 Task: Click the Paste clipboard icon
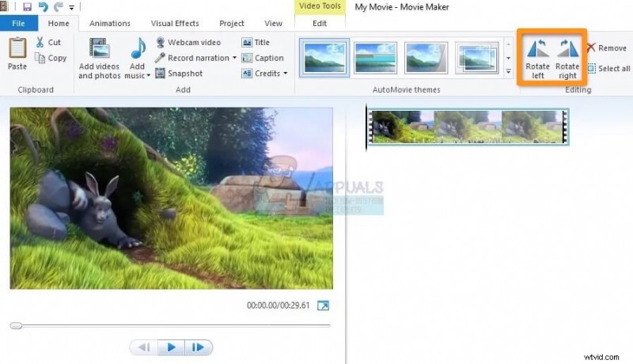tap(17, 47)
